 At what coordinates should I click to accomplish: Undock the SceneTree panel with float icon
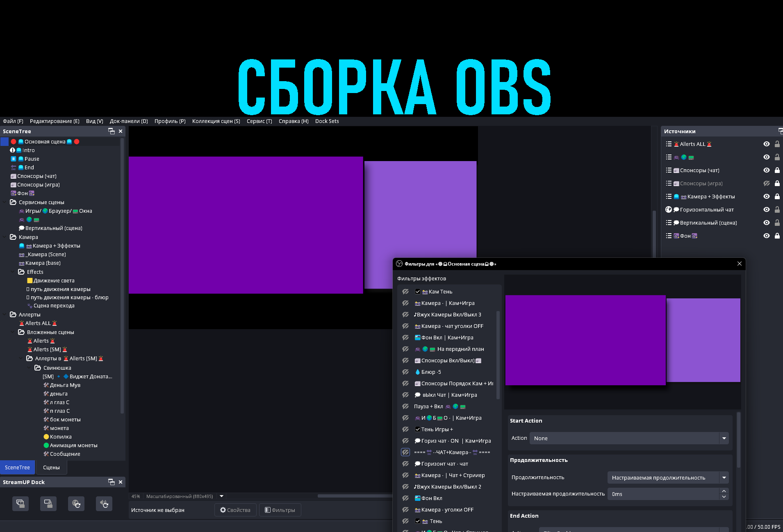click(111, 131)
